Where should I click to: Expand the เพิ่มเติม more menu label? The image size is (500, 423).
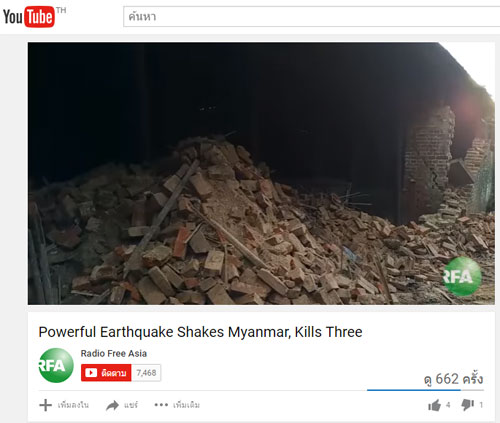[x=186, y=405]
